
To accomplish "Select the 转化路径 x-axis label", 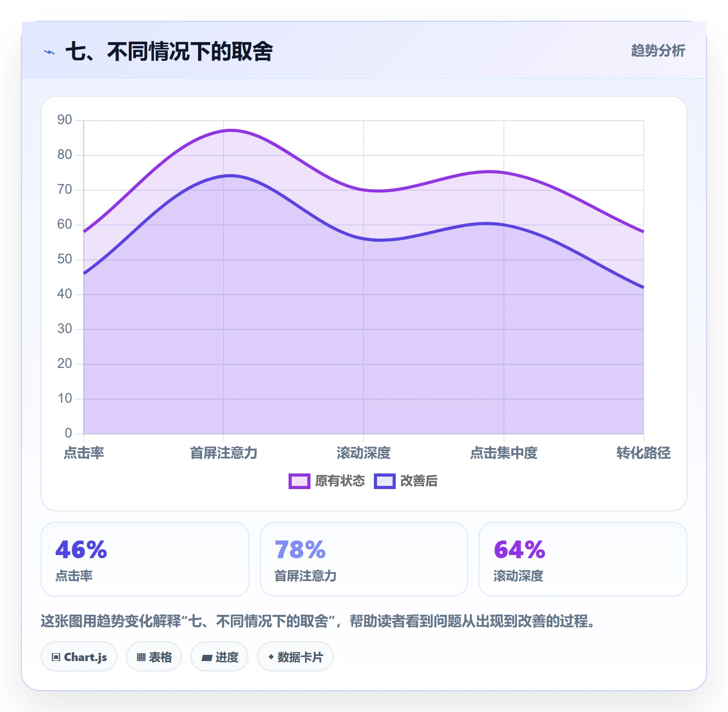I will click(643, 453).
